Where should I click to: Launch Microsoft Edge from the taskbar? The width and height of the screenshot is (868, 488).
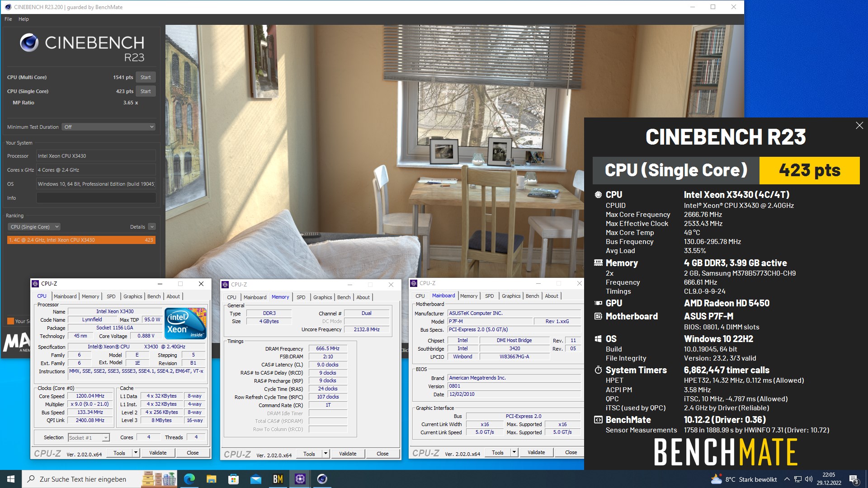pyautogui.click(x=189, y=479)
